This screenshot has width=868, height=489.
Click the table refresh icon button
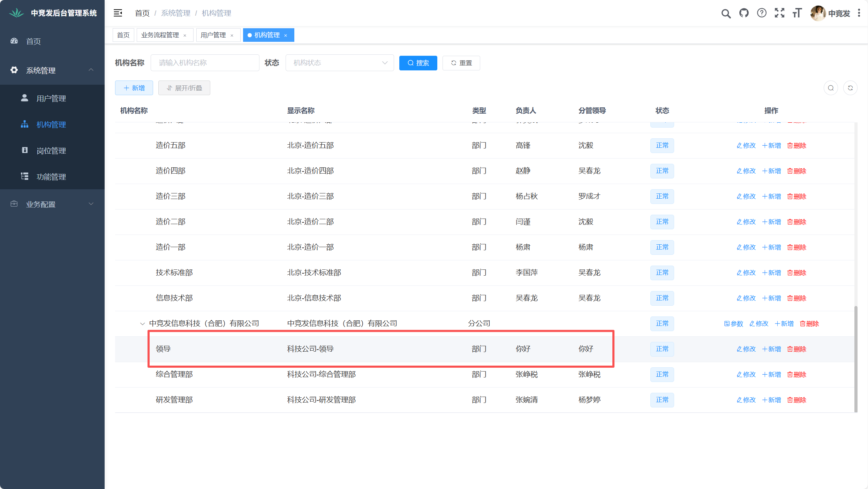(850, 88)
